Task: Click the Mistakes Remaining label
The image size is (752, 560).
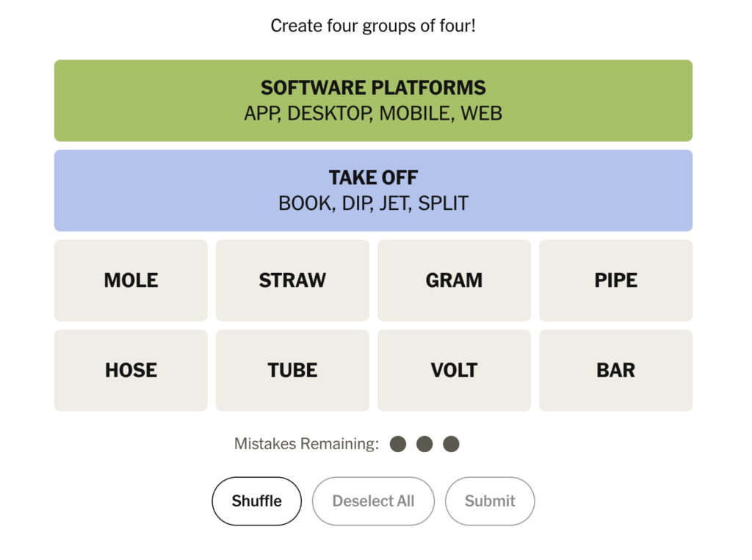Action: click(x=306, y=444)
